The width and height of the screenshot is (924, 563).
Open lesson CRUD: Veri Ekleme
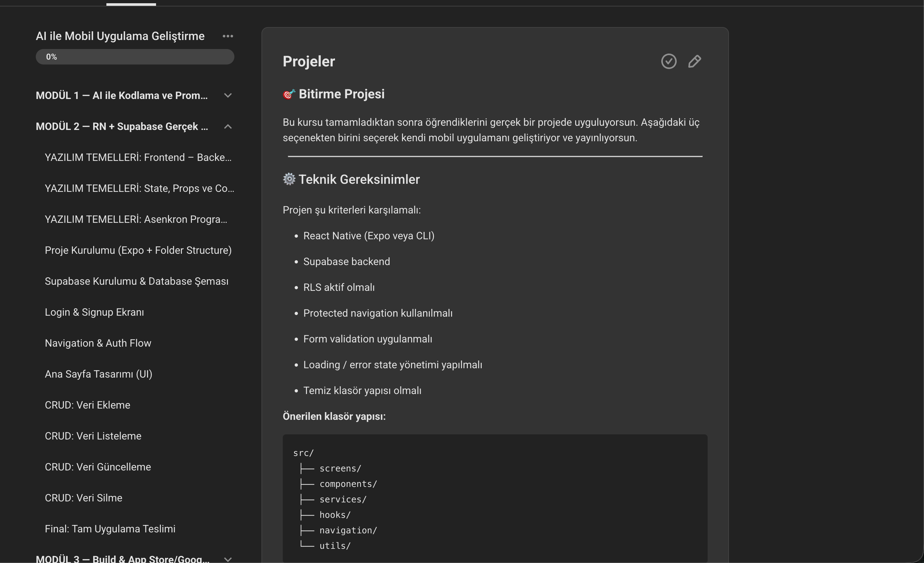tap(87, 405)
